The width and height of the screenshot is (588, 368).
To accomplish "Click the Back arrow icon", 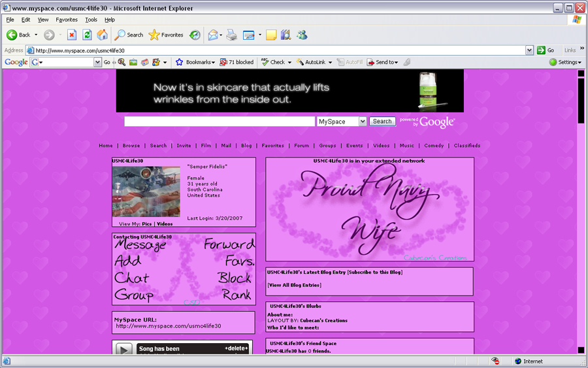I will click(12, 35).
